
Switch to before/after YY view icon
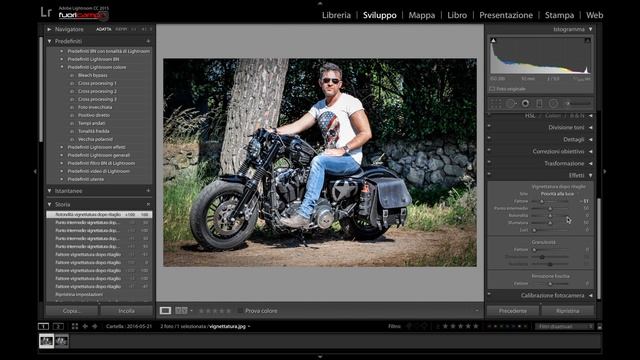tap(181, 311)
